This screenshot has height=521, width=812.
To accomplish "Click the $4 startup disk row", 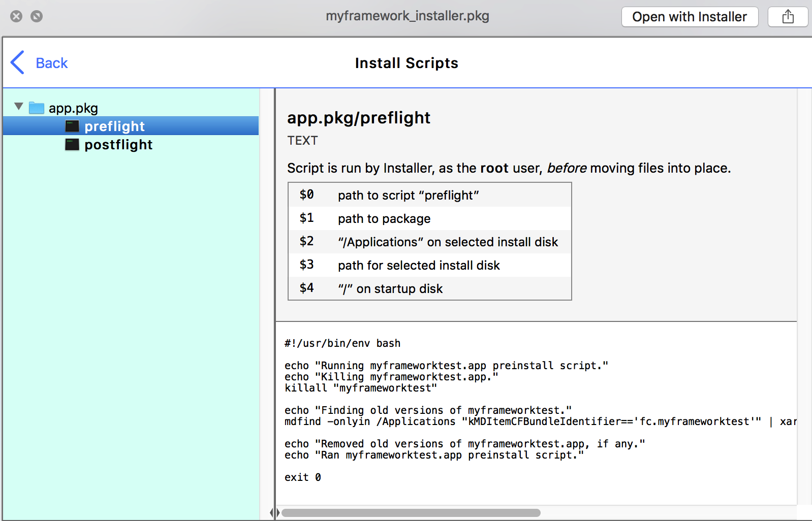I will tap(429, 288).
